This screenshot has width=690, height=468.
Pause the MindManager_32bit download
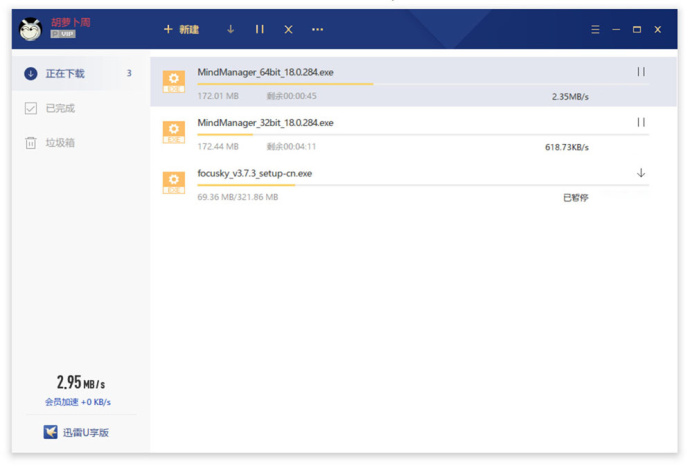point(641,122)
